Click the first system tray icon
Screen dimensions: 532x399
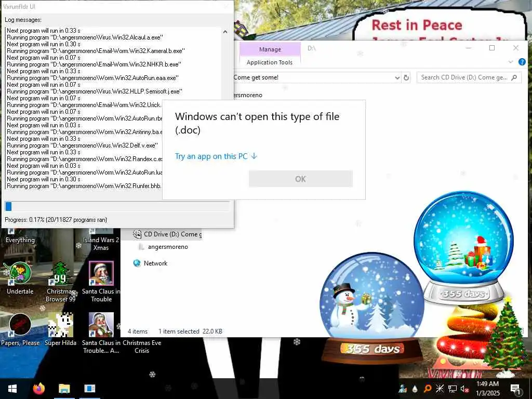click(x=403, y=389)
